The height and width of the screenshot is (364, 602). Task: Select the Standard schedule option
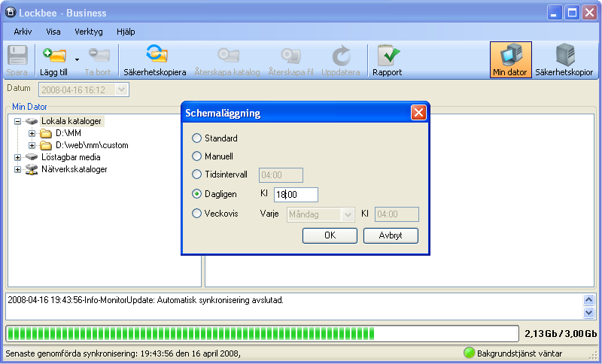pyautogui.click(x=196, y=138)
